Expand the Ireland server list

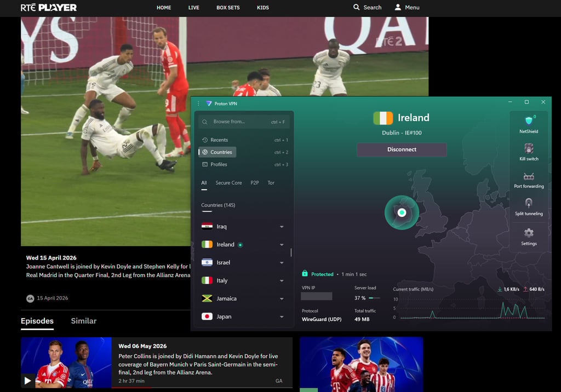coord(282,245)
